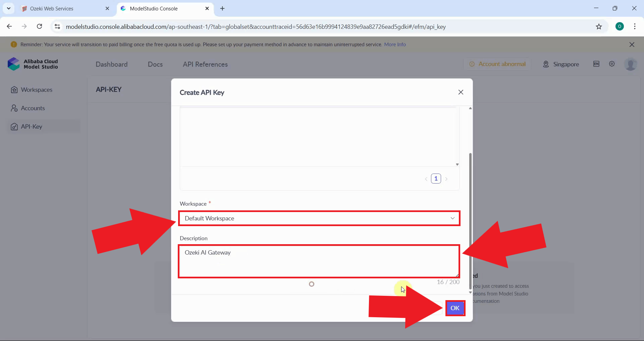Reload the current page

pyautogui.click(x=39, y=26)
